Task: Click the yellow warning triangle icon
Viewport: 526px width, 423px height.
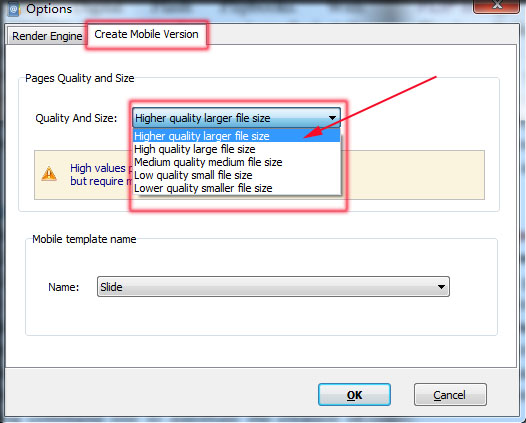Action: point(49,174)
